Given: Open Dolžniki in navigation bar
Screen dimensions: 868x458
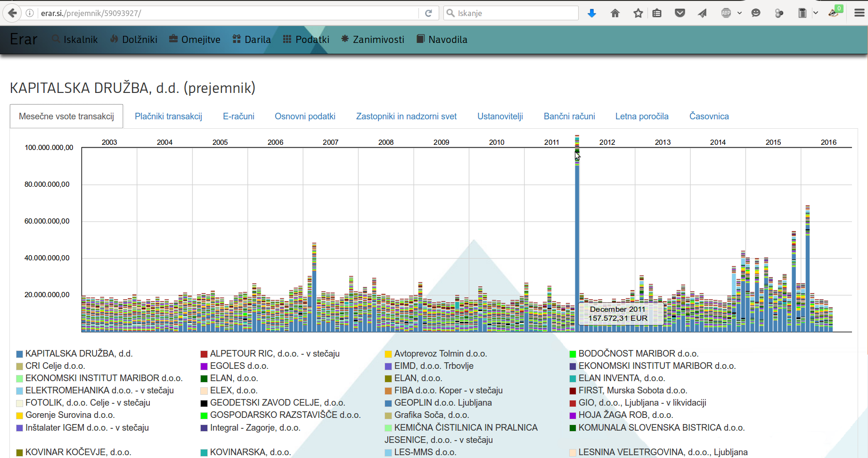Looking at the screenshot, I should pyautogui.click(x=134, y=40).
